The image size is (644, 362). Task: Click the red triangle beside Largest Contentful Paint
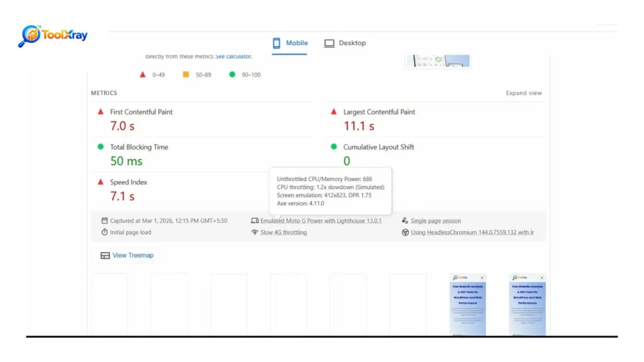tap(334, 111)
